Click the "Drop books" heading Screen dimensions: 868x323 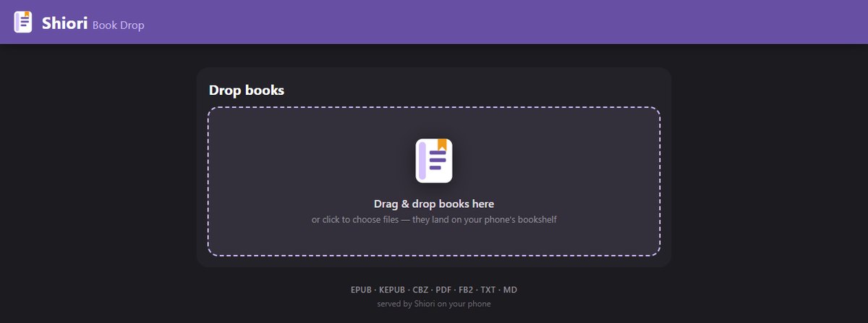point(247,91)
